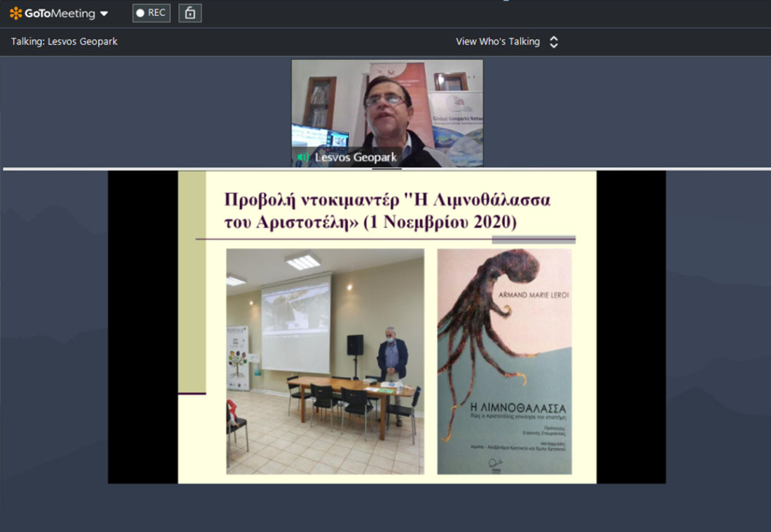Click the roll-up banner in the room photo
Screen dimensions: 771x532
click(x=238, y=358)
